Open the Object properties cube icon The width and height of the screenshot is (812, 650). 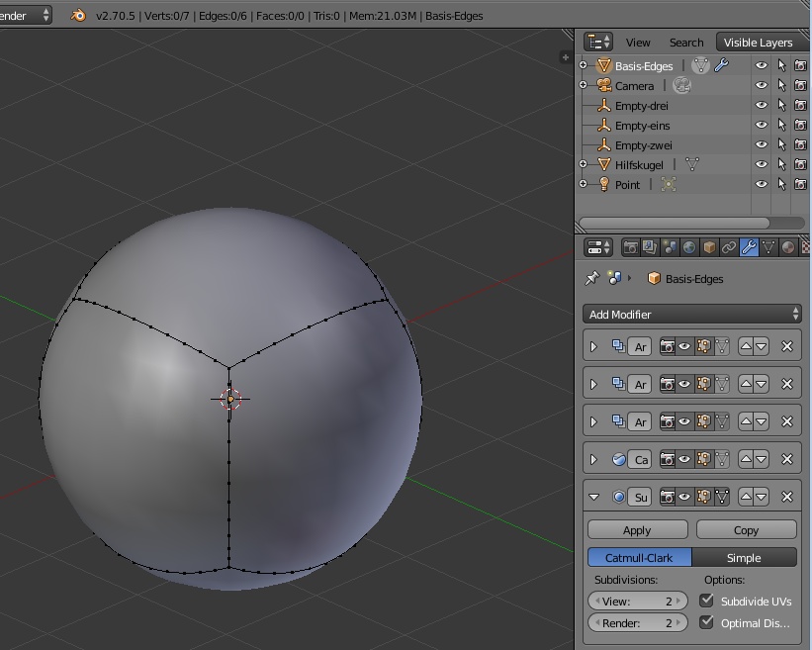tap(709, 247)
